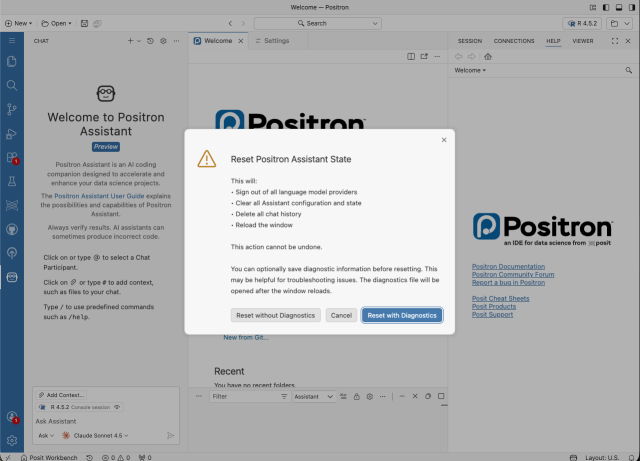This screenshot has width=640, height=461.
Task: Toggle visibility of R 4.5.2 console session context
Action: [x=117, y=407]
